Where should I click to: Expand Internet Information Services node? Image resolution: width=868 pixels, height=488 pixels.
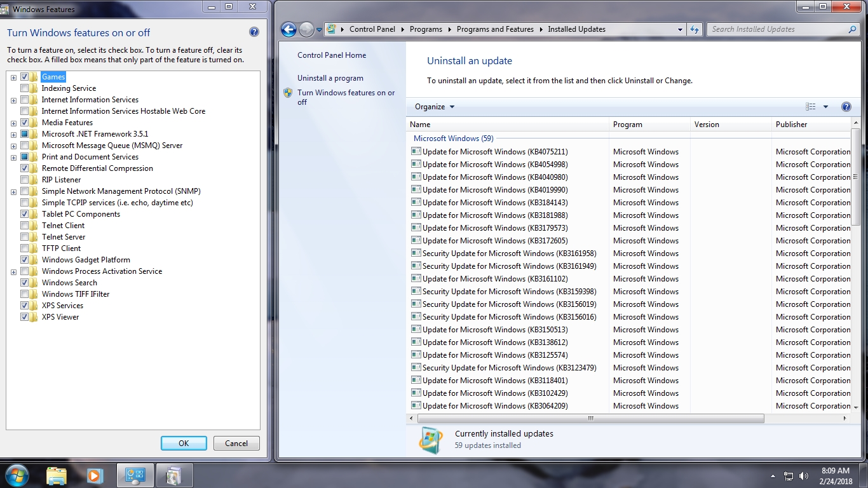pyautogui.click(x=13, y=100)
